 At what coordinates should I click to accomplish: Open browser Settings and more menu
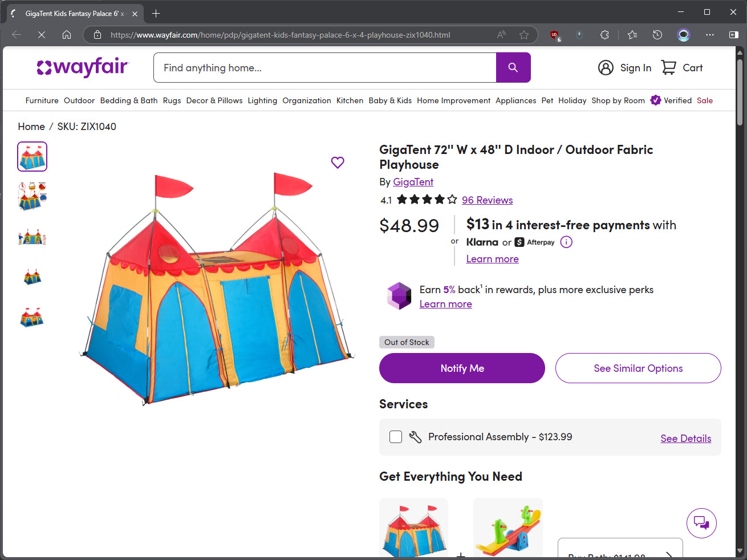pyautogui.click(x=709, y=35)
